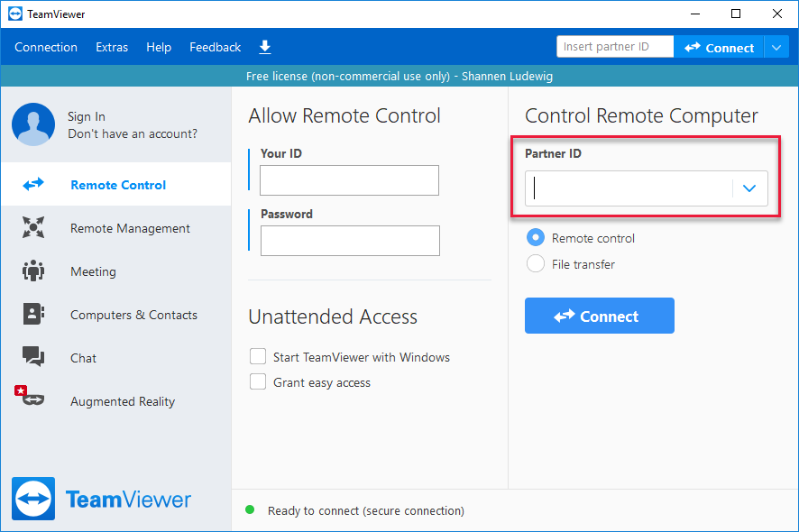Open the Extras menu
Image resolution: width=799 pixels, height=532 pixels.
coord(112,48)
